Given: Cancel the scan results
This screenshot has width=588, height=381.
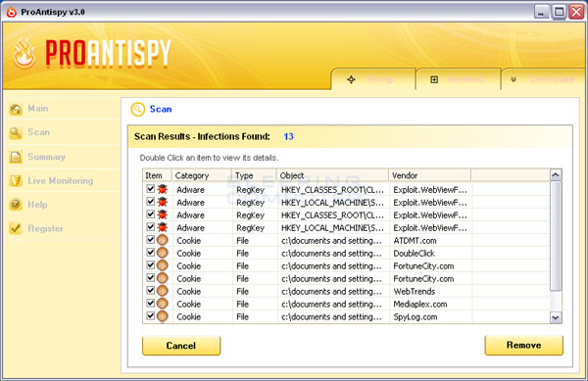Looking at the screenshot, I should (x=181, y=346).
